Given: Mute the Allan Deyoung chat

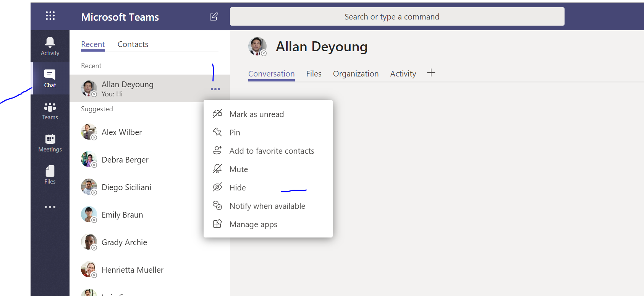Looking at the screenshot, I should [x=238, y=169].
